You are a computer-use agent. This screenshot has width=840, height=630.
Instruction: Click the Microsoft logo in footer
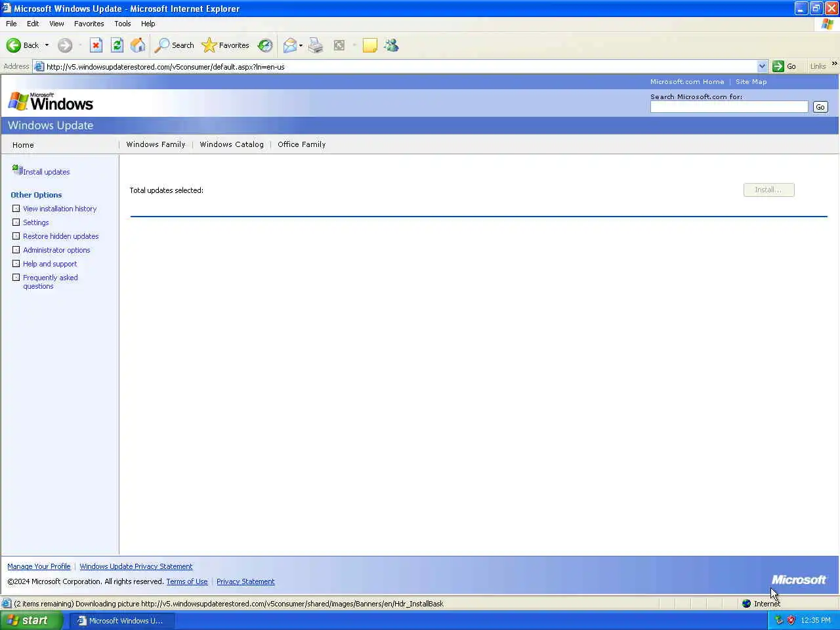[x=799, y=579]
